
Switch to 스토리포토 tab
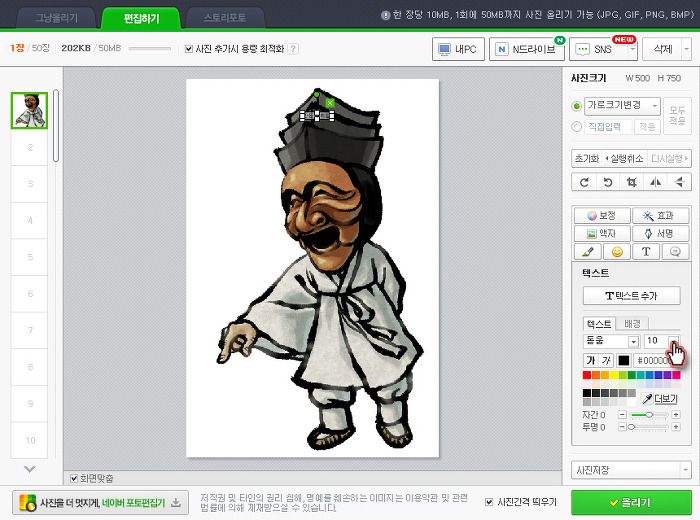(x=225, y=18)
